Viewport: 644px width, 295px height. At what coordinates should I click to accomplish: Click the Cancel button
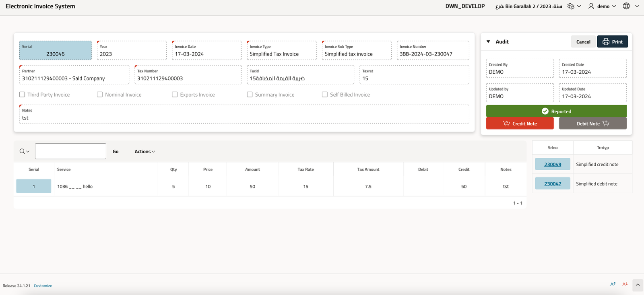583,42
